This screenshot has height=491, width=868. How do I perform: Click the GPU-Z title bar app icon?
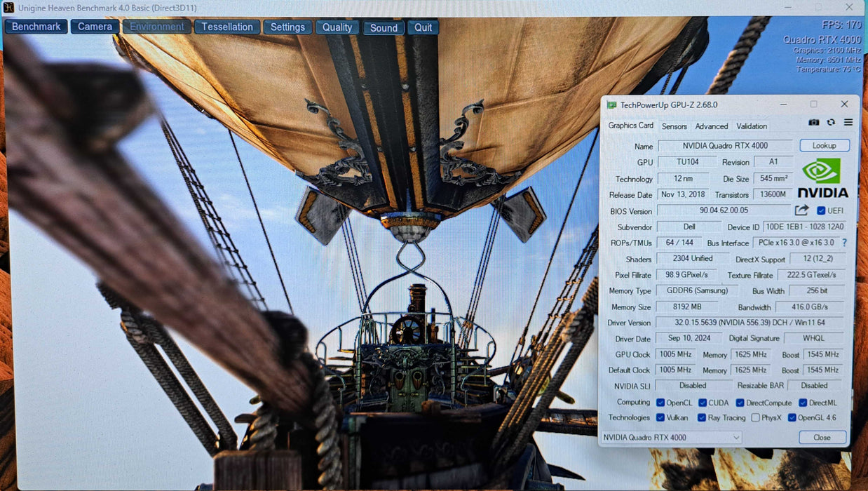(611, 105)
